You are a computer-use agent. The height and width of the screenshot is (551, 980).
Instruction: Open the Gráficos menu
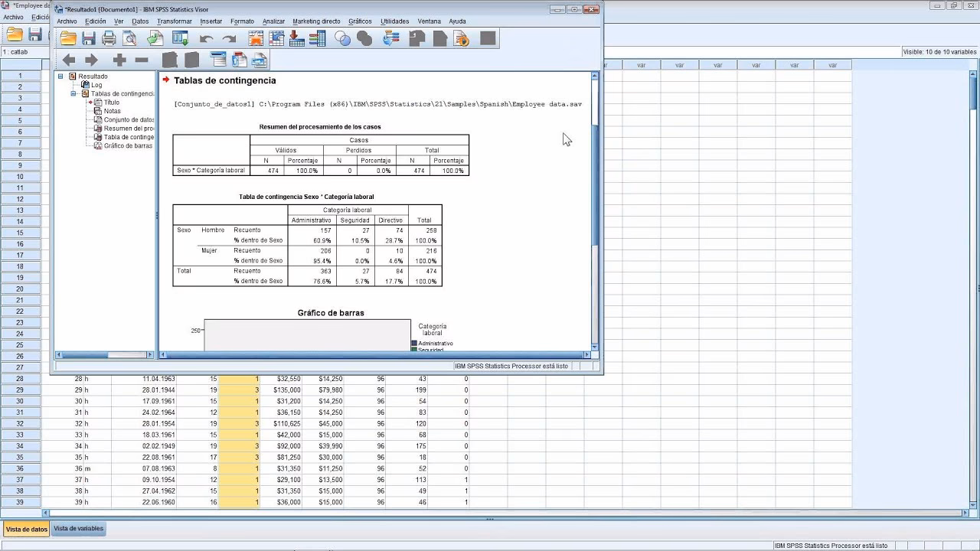[359, 21]
